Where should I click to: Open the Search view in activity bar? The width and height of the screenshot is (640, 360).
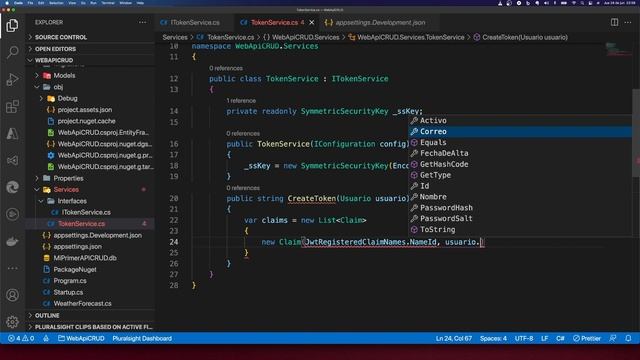click(12, 52)
